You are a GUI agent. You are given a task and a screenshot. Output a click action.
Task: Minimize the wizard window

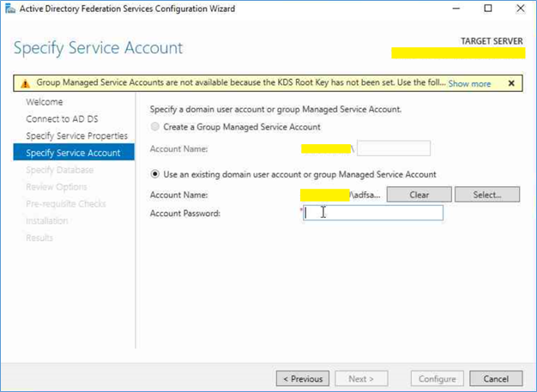[456, 9]
